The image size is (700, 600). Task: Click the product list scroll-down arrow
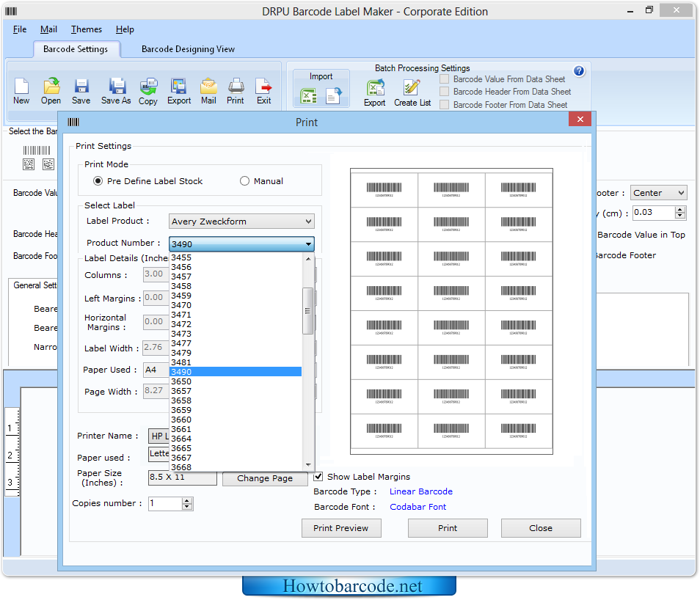[308, 465]
